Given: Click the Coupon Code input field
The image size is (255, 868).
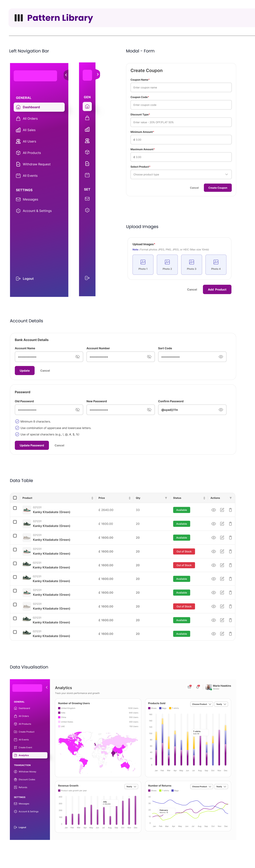Looking at the screenshot, I should click(181, 105).
